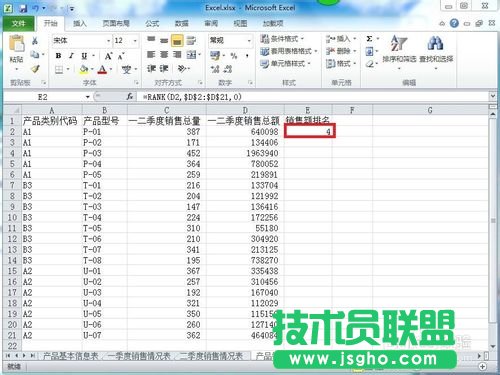Click the decrease indent icon
Image resolution: width=500 pixels, height=375 pixels.
click(x=151, y=69)
